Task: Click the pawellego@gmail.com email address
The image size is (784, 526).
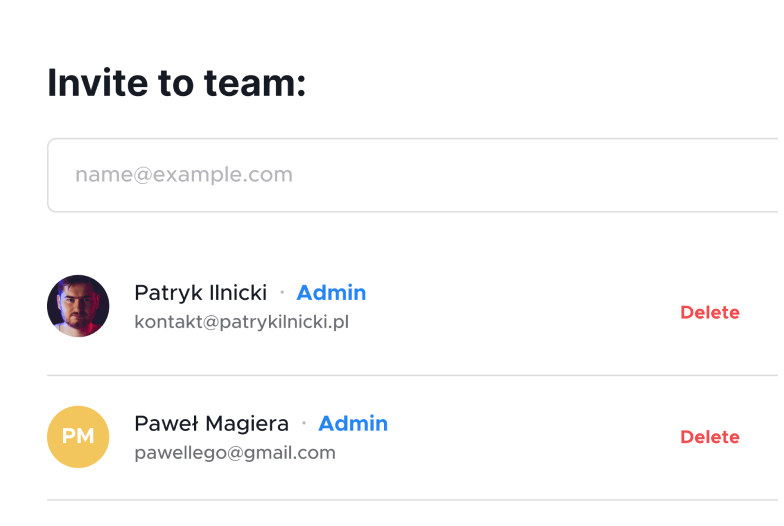Action: click(x=235, y=453)
